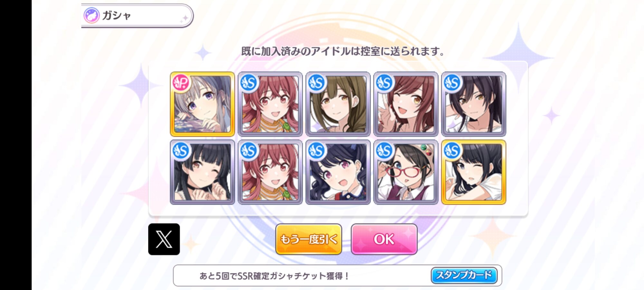
Task: Select the gold-framed P idol with lavender hair
Action: (203, 104)
